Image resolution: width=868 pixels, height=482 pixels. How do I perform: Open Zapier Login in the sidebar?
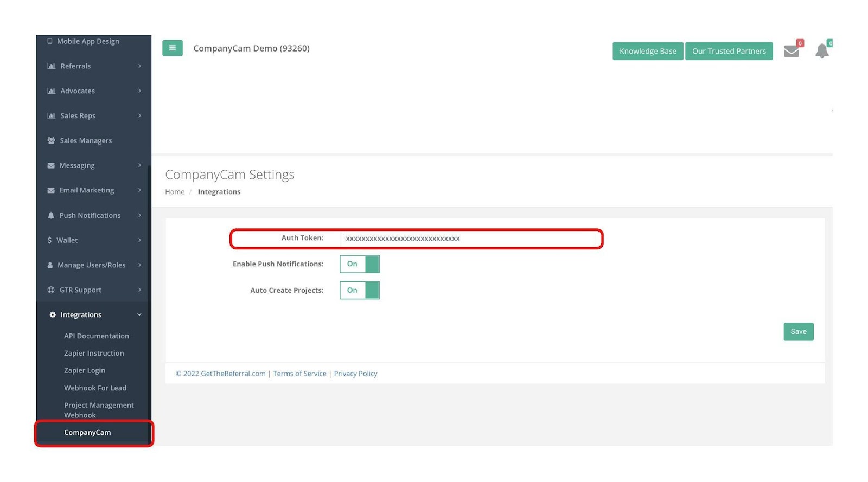pyautogui.click(x=85, y=371)
